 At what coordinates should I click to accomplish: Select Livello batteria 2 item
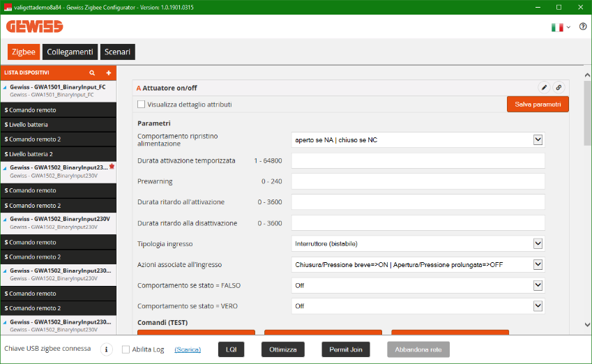tap(59, 154)
